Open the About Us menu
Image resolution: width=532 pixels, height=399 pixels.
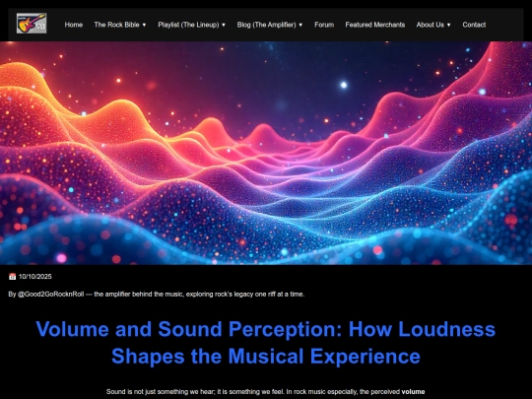pyautogui.click(x=430, y=25)
